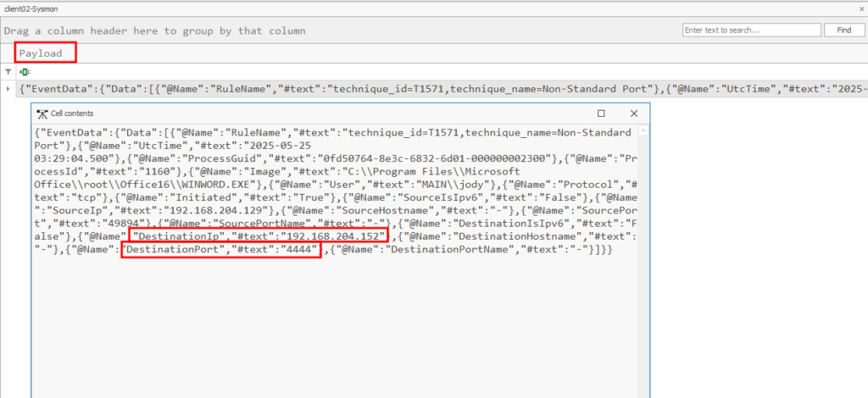
Task: Click the scroll up arrow in Cell contents
Action: tap(642, 131)
